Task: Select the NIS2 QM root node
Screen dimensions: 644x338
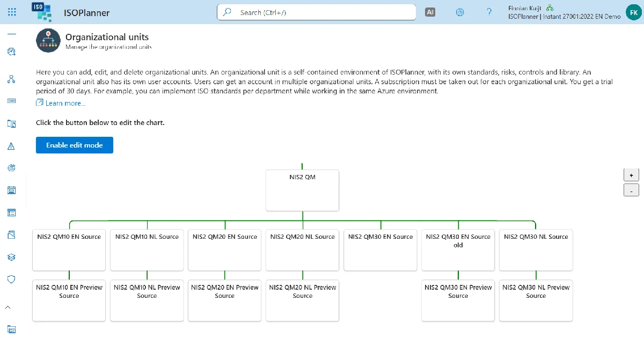Action: point(303,190)
